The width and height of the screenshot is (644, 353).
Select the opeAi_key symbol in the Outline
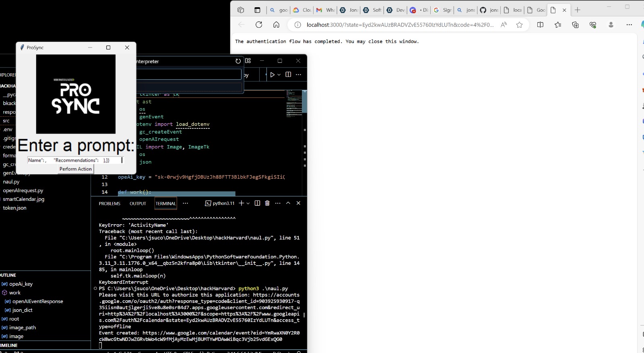pyautogui.click(x=21, y=284)
